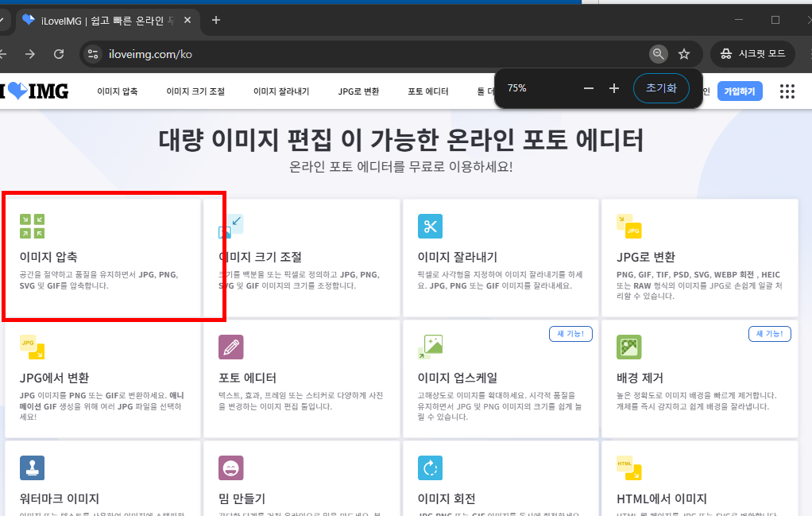The height and width of the screenshot is (516, 812).
Task: Click the 초기화 zoom reset button
Action: [x=661, y=88]
